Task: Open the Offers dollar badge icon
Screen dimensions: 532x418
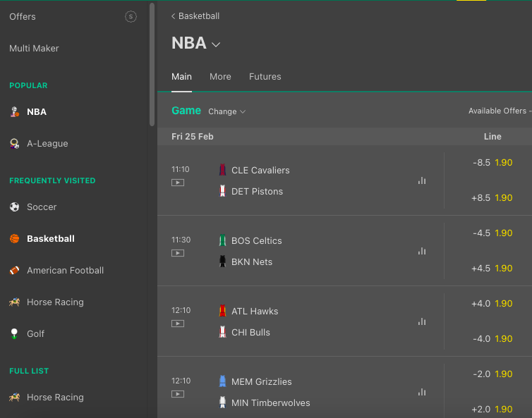Action: (x=131, y=17)
